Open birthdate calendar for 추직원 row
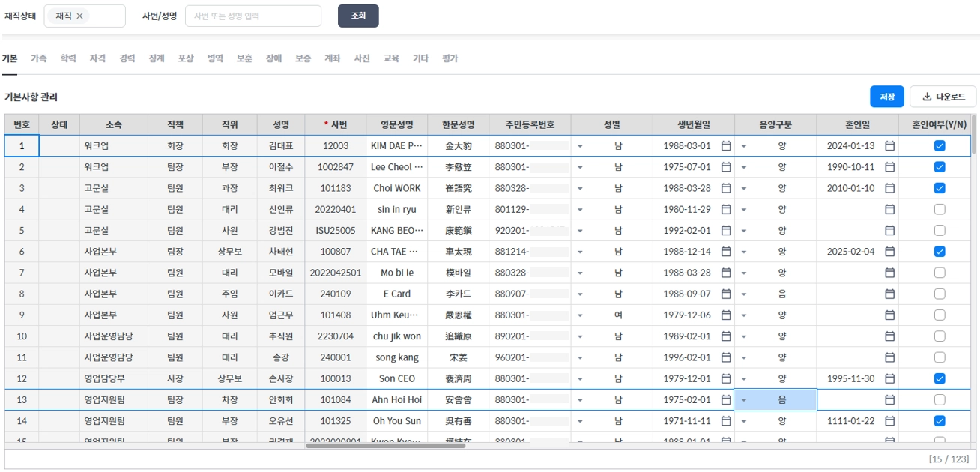980x472 pixels. pyautogui.click(x=726, y=336)
